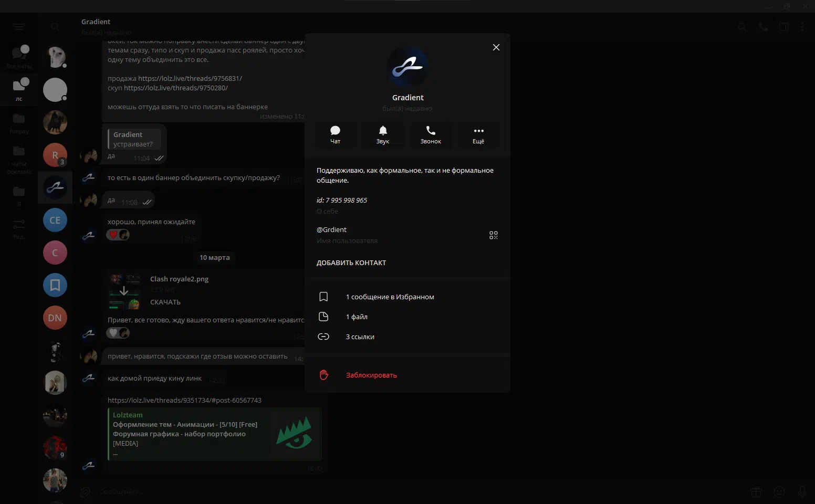Open 1 сообщение в Избранном entry

point(390,297)
